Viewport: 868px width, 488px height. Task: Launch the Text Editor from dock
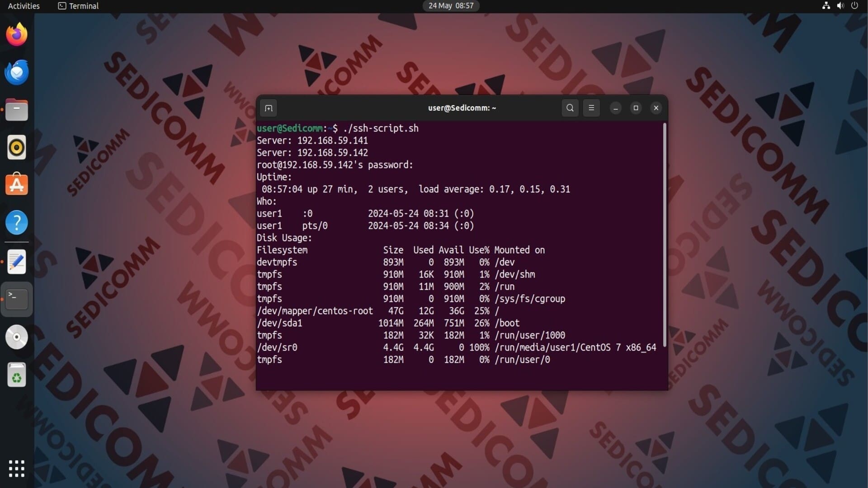17,262
